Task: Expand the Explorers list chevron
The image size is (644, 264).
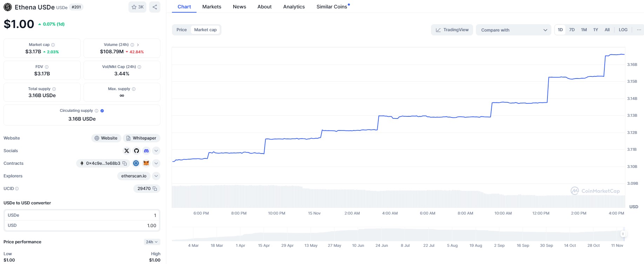Action: 156,176
